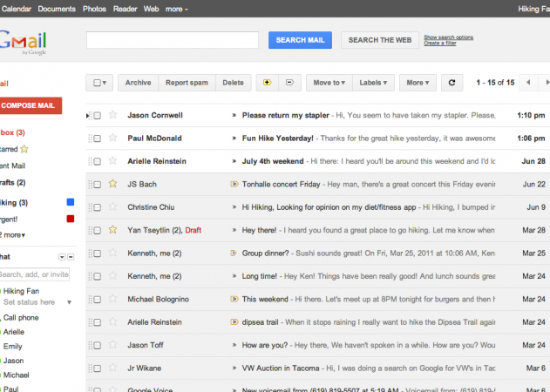
Task: Check the Arielle Reinstein July 4th email
Action: click(98, 161)
